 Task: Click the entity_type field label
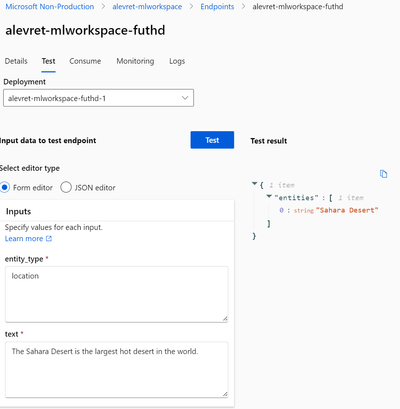pos(24,259)
